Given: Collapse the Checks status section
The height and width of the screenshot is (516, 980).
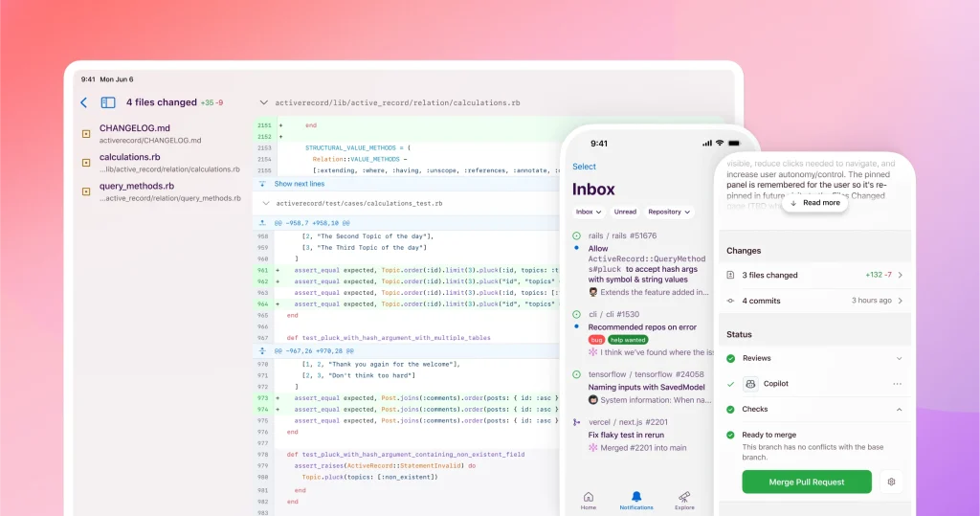Looking at the screenshot, I should click(898, 409).
